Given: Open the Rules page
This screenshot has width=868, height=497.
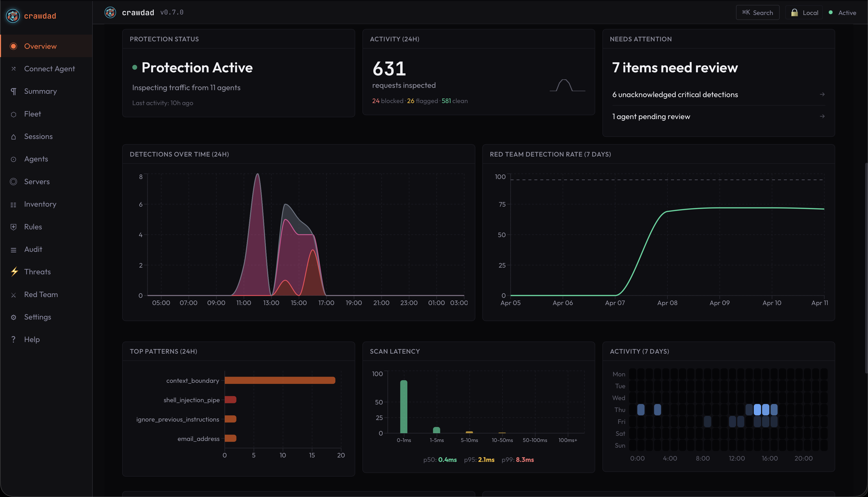Looking at the screenshot, I should [46, 227].
